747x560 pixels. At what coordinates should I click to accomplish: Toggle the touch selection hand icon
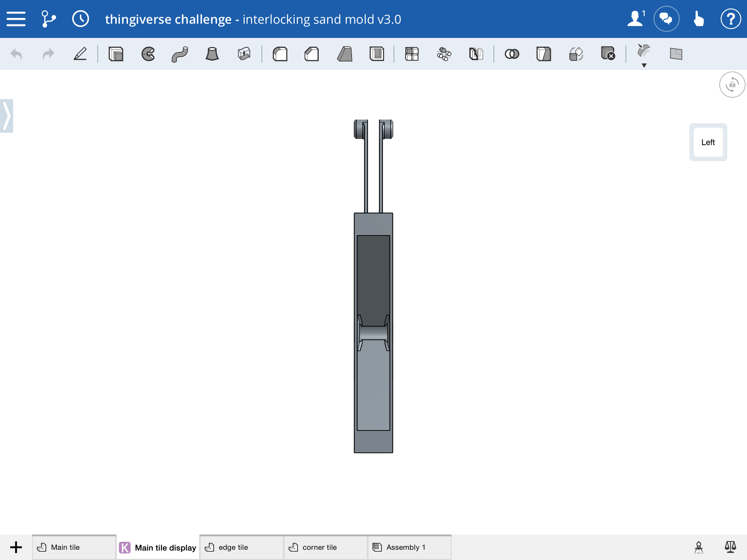point(698,19)
